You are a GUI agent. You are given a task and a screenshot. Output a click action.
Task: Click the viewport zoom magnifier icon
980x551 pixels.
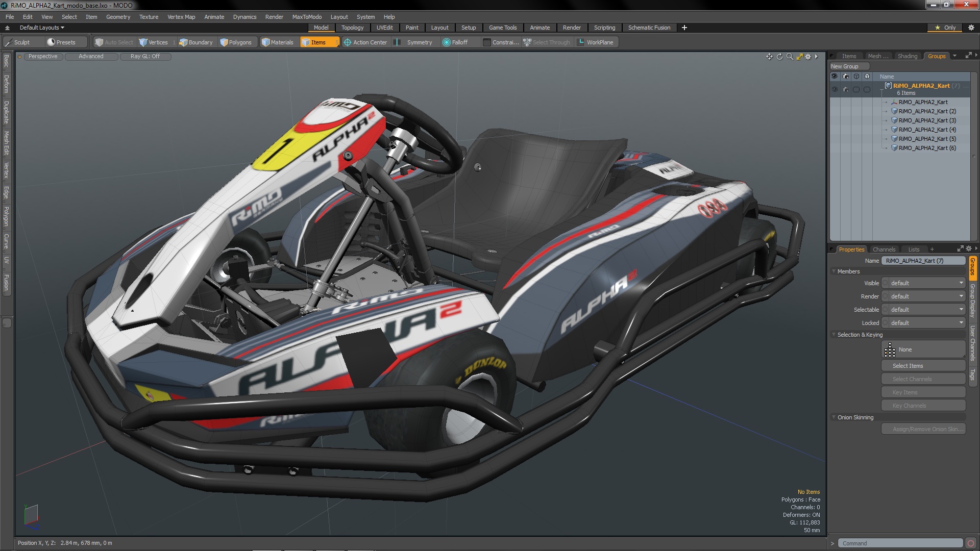(x=790, y=57)
